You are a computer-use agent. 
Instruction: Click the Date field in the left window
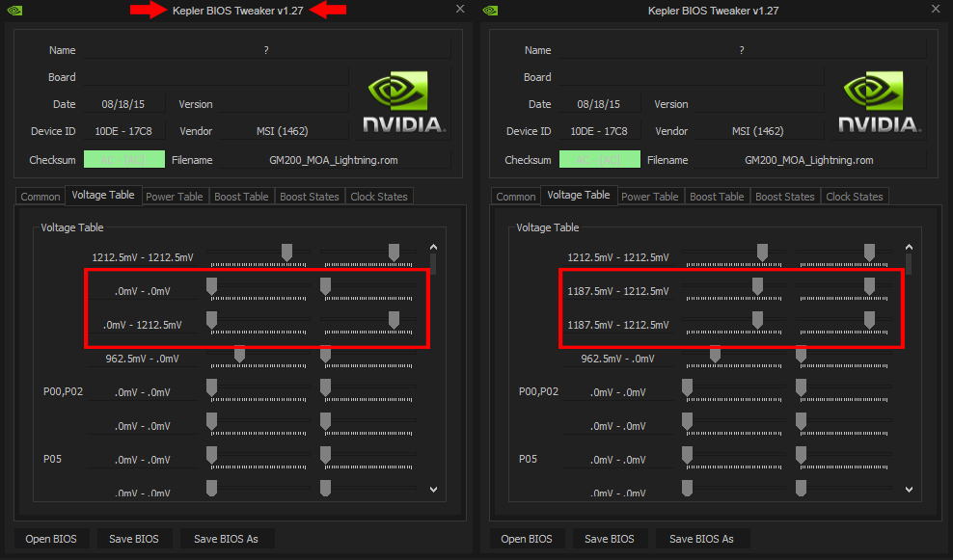(x=123, y=104)
